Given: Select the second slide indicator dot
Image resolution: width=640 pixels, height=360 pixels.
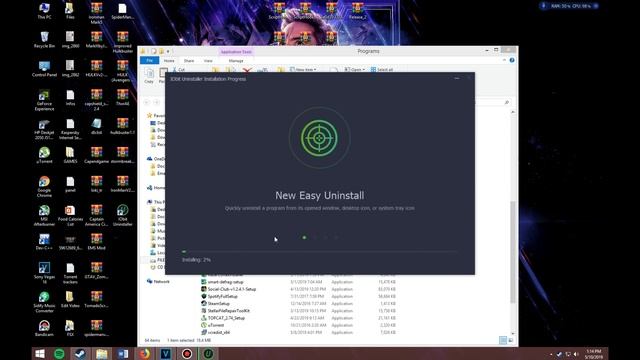Looking at the screenshot, I should [315, 237].
